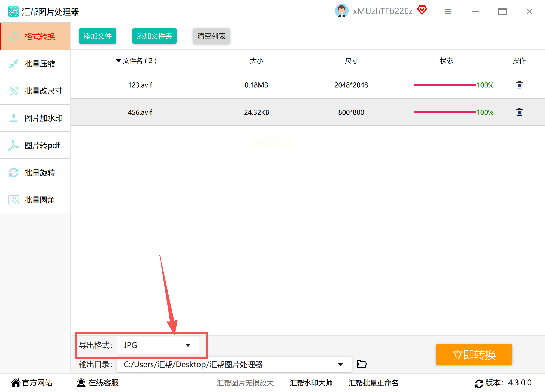Image resolution: width=545 pixels, height=392 pixels.
Task: Click the 123.avif progress bar
Action: tap(444, 85)
